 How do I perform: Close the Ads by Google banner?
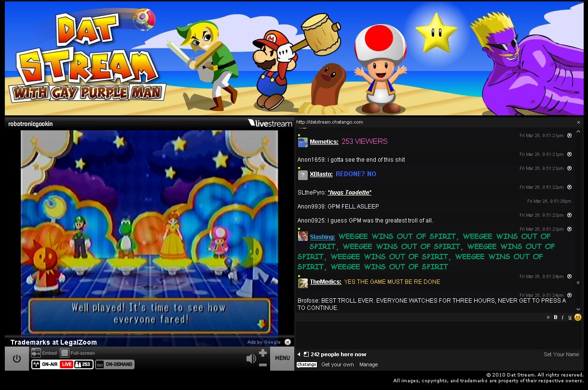click(x=287, y=342)
